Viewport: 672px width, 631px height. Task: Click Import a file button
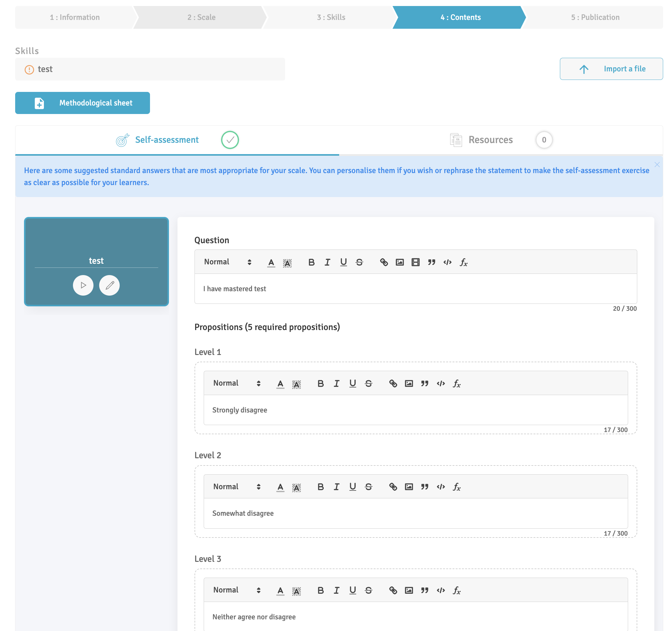[x=611, y=69]
